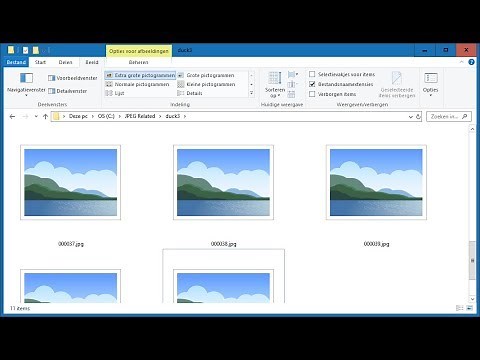The width and height of the screenshot is (480, 360).
Task: Open the Sorteren op menu
Action: (275, 85)
